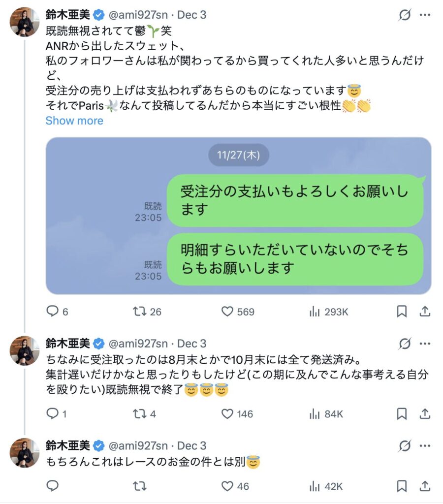The height and width of the screenshot is (504, 443).
Task: Open the embedded LINE chat screenshot
Action: pyautogui.click(x=238, y=216)
